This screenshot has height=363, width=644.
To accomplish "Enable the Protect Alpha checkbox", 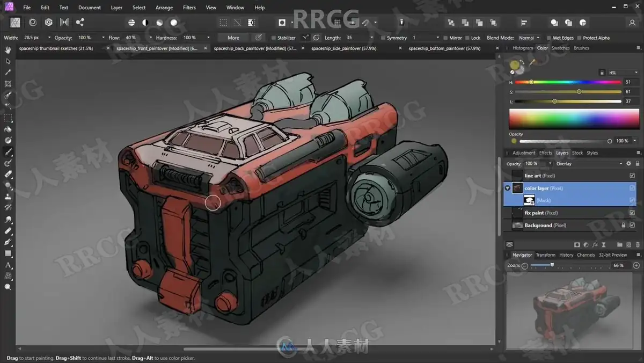I will 579,38.
